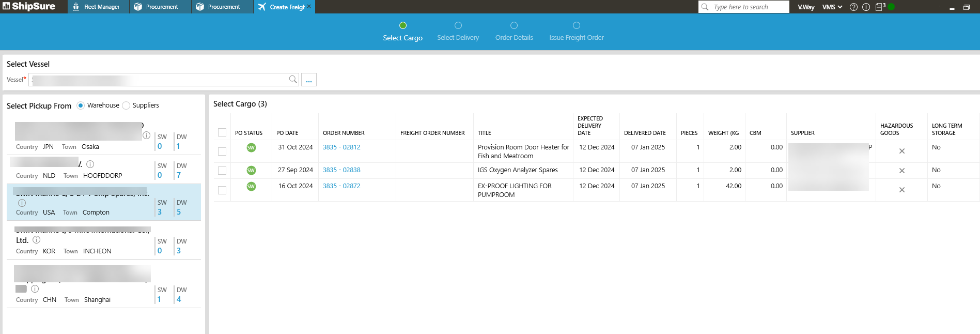The height and width of the screenshot is (334, 980).
Task: Click info icon for Osaka warehouse
Action: pyautogui.click(x=146, y=135)
